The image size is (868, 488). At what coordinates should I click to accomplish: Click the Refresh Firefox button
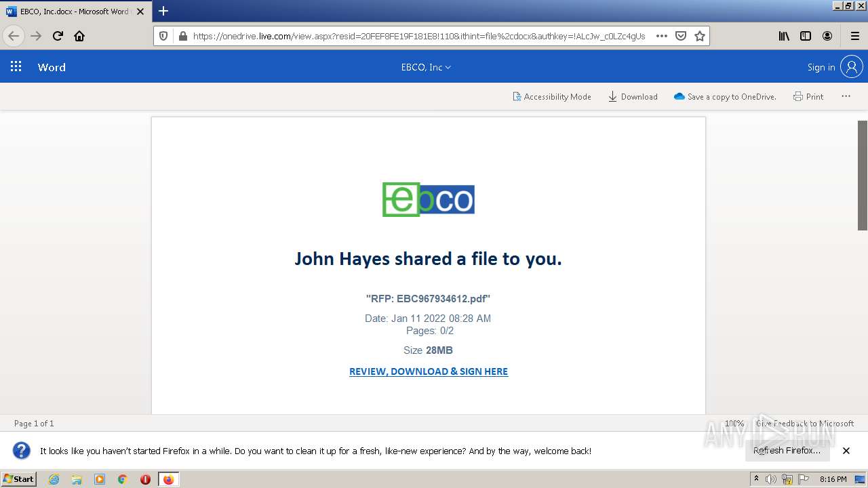click(787, 451)
